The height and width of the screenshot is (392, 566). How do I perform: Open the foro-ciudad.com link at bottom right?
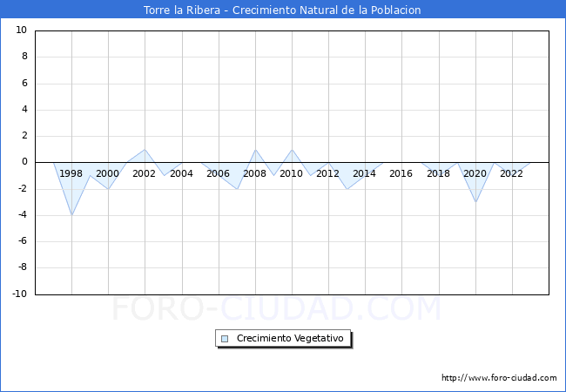click(499, 378)
